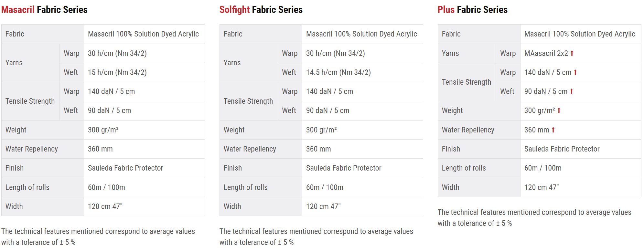Click red arrow beside Plus series 360 mm

[553, 130]
